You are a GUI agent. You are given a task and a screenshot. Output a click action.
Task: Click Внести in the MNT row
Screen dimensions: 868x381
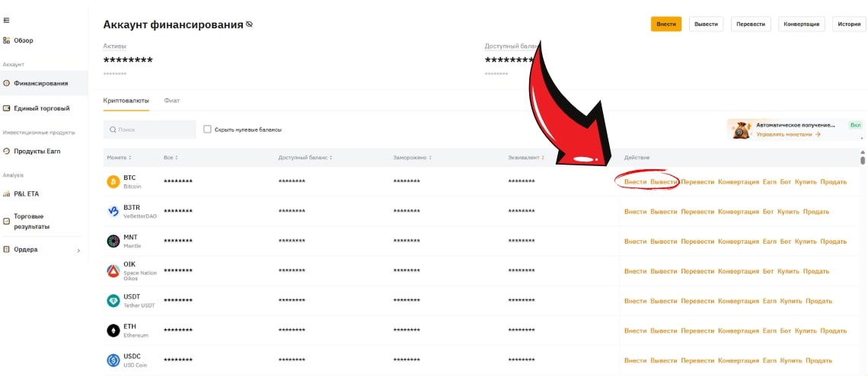click(x=635, y=242)
